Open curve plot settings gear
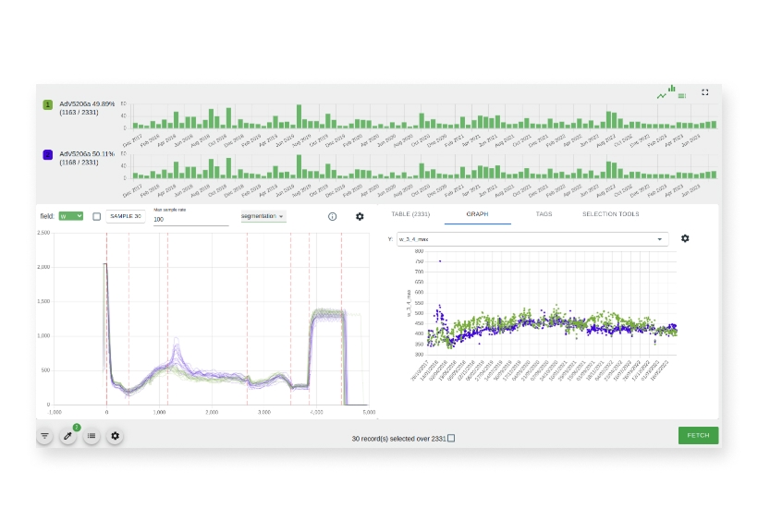Image resolution: width=758 pixels, height=532 pixels. (360, 216)
